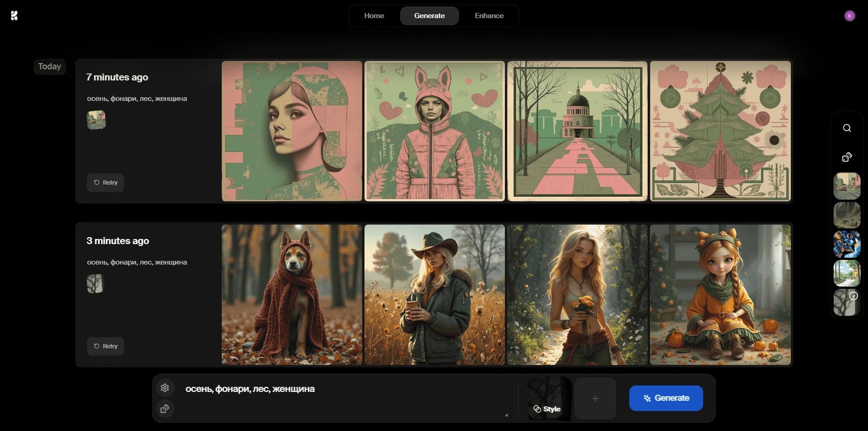The height and width of the screenshot is (431, 868).
Task: Add another style with the plus button
Action: [595, 398]
